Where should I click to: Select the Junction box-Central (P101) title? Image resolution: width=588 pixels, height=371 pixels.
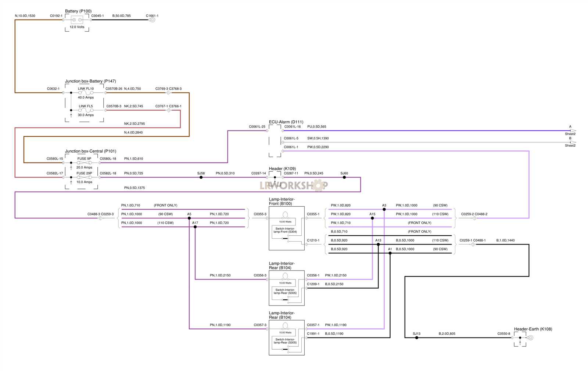coord(91,151)
